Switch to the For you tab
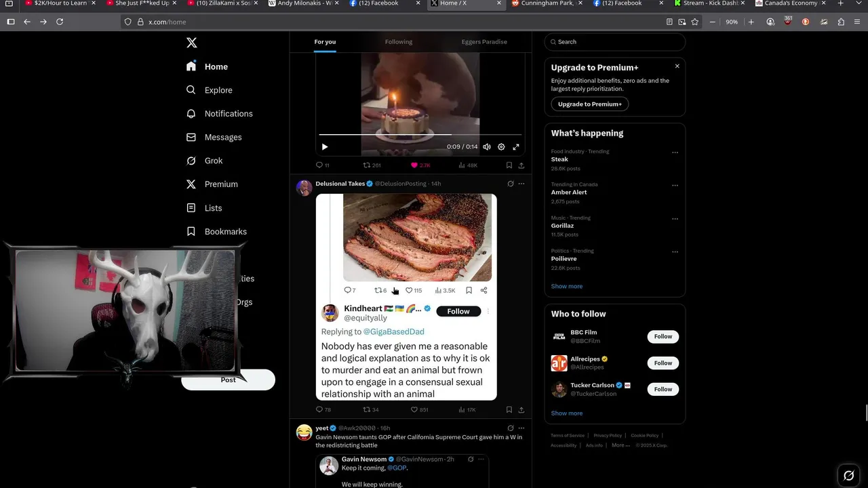Viewport: 868px width, 488px height. (325, 42)
